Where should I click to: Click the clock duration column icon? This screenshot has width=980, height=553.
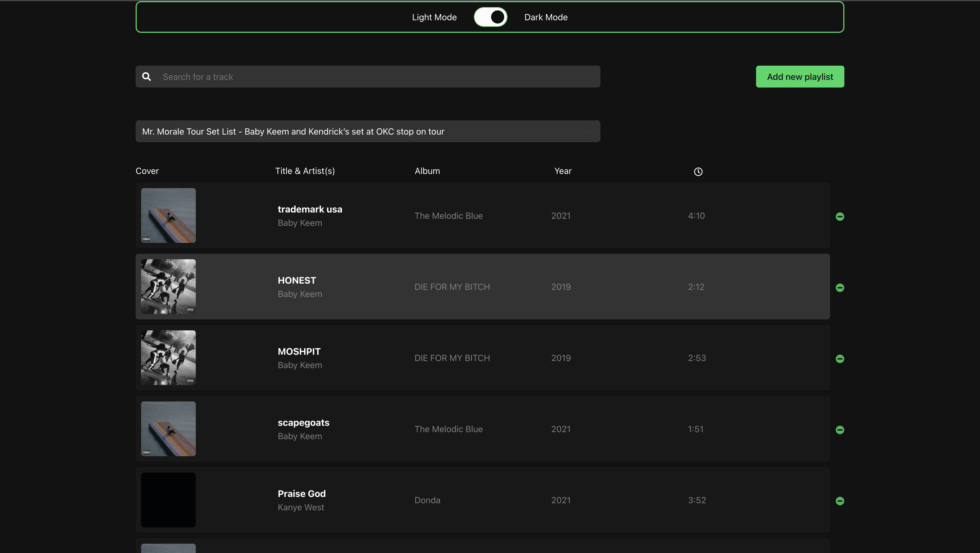pos(698,172)
